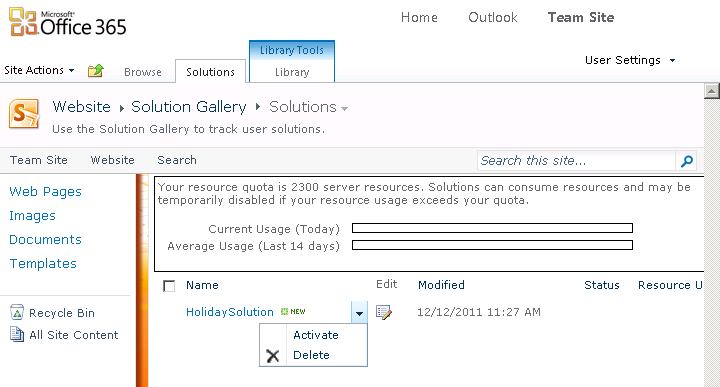
Task: Switch to the Browse tab
Action: 143,72
